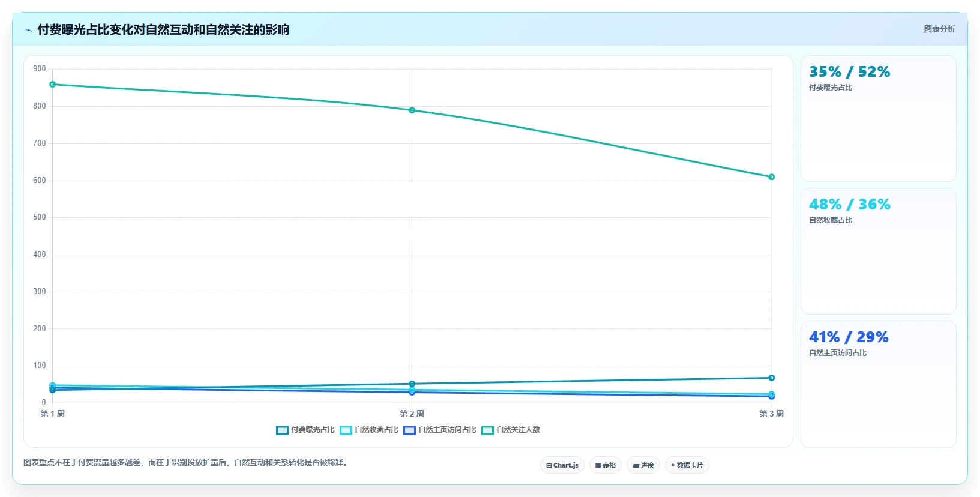Toggle the 付费曝光占比 legend swatch
The height and width of the screenshot is (497, 980).
(282, 430)
